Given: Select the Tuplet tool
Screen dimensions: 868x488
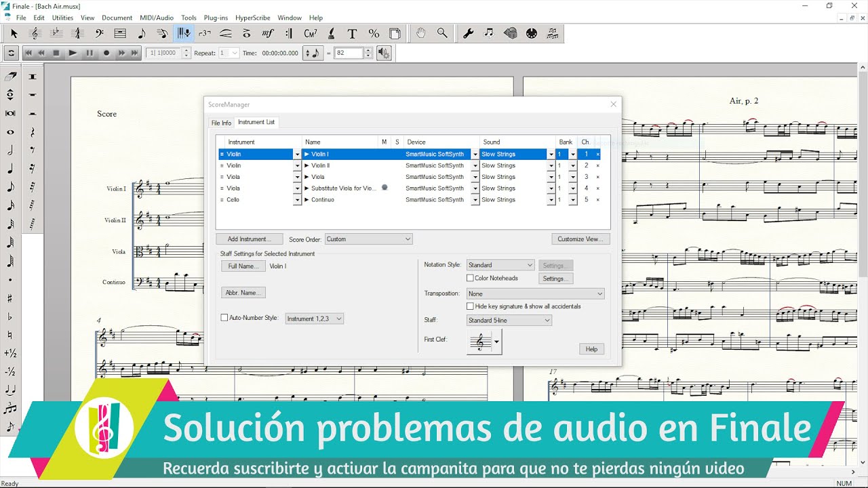Looking at the screenshot, I should pos(205,33).
